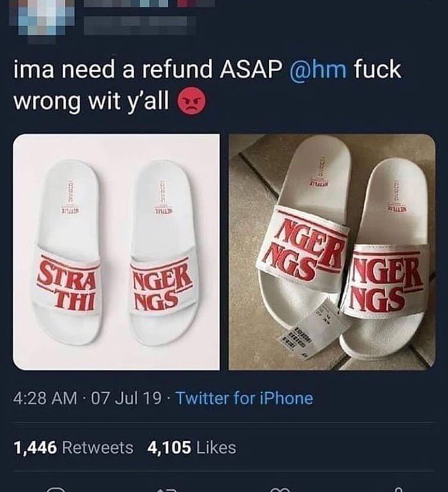Open the right photo of received slides
Screen dimensions: 448x492
[x=332, y=252]
